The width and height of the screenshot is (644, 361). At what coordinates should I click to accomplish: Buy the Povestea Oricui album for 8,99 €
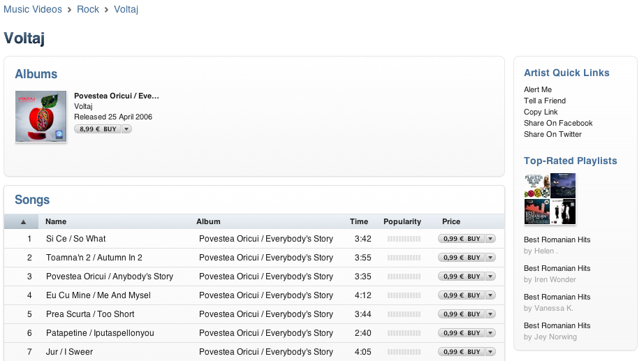(x=97, y=129)
